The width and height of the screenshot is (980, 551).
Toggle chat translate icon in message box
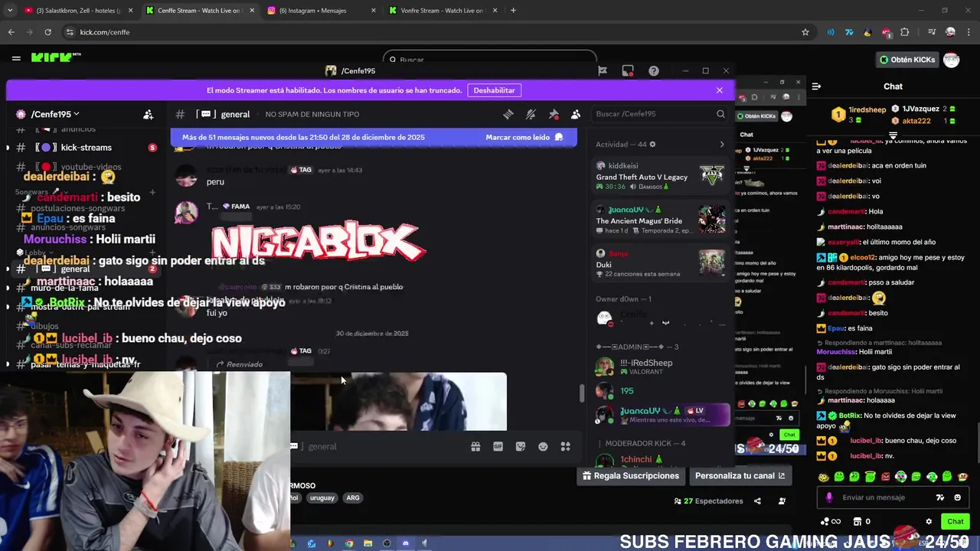pyautogui.click(x=940, y=497)
